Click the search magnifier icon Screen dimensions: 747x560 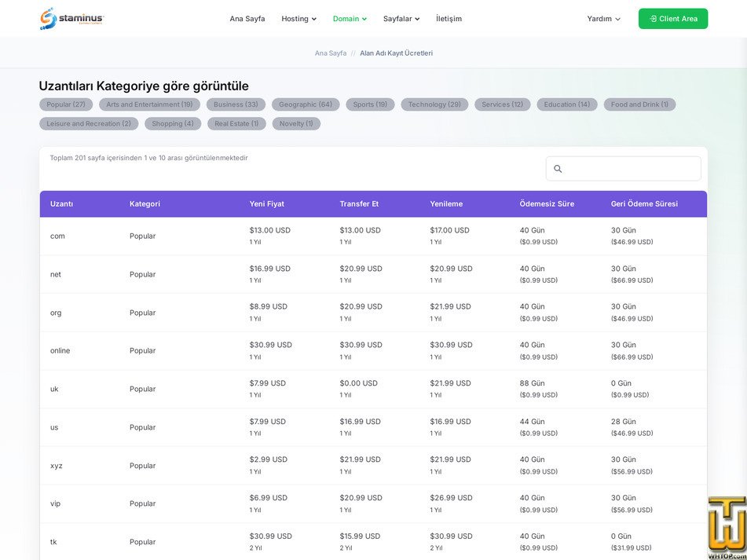coord(558,169)
